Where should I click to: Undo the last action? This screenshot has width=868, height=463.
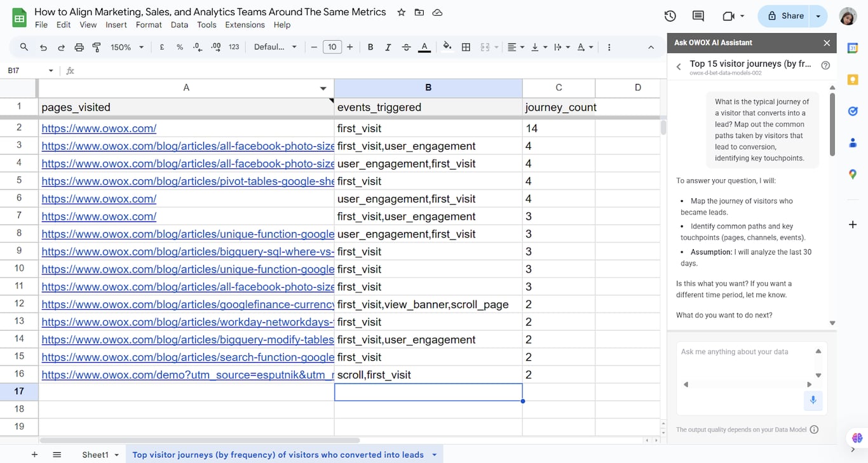43,47
